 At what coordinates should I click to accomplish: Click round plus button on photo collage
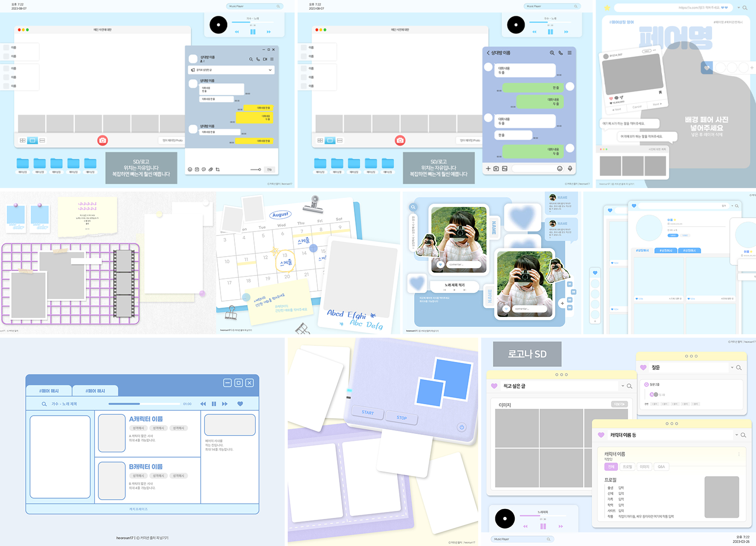coord(562,303)
